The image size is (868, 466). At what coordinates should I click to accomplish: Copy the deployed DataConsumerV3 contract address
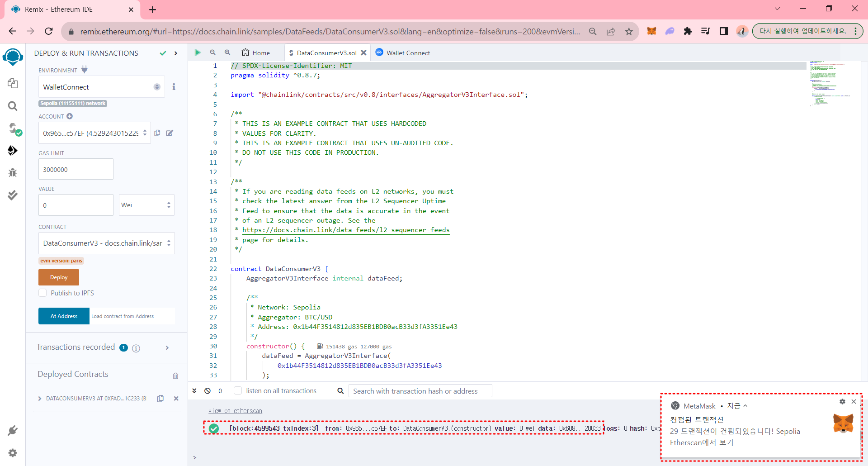tap(160, 399)
